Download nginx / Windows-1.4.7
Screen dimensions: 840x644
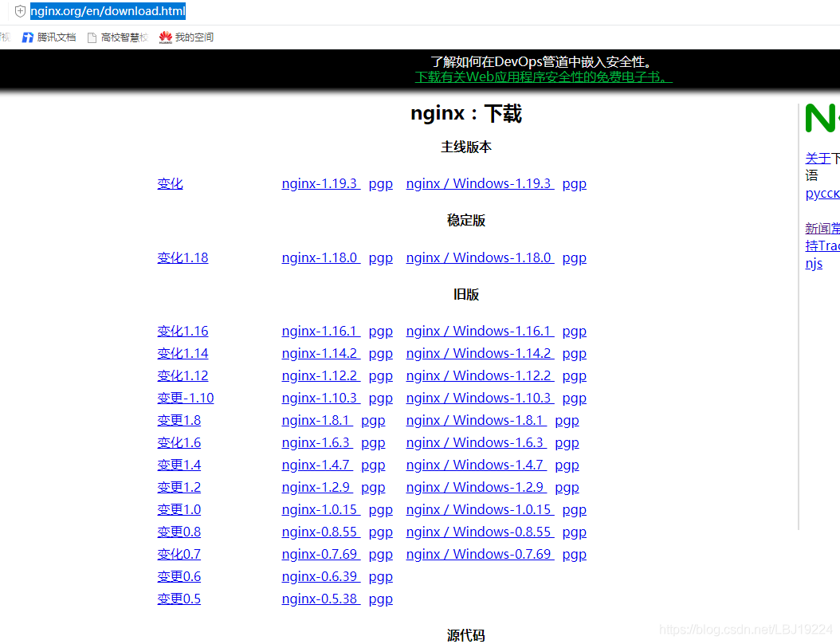coord(477,465)
